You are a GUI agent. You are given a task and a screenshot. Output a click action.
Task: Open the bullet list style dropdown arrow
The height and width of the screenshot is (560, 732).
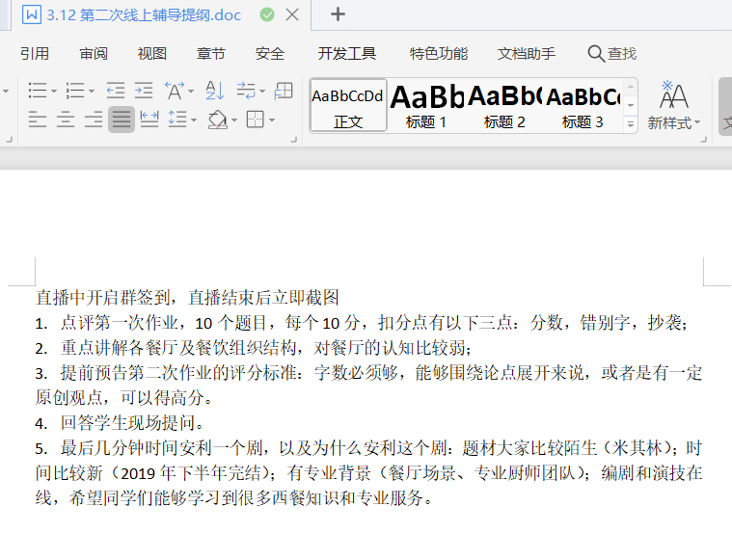point(54,91)
